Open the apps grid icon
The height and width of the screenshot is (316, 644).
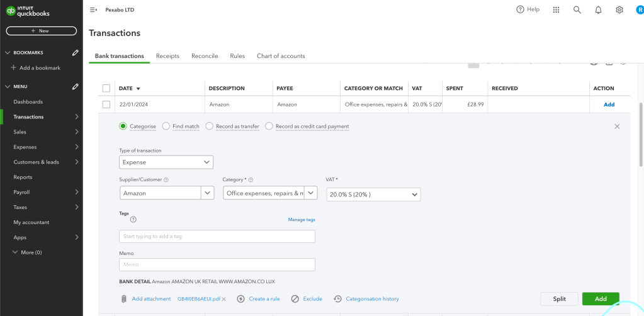click(556, 10)
